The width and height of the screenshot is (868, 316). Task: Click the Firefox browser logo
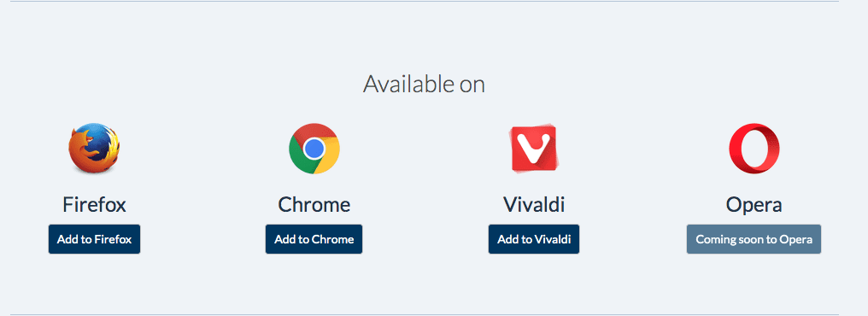coord(94,149)
